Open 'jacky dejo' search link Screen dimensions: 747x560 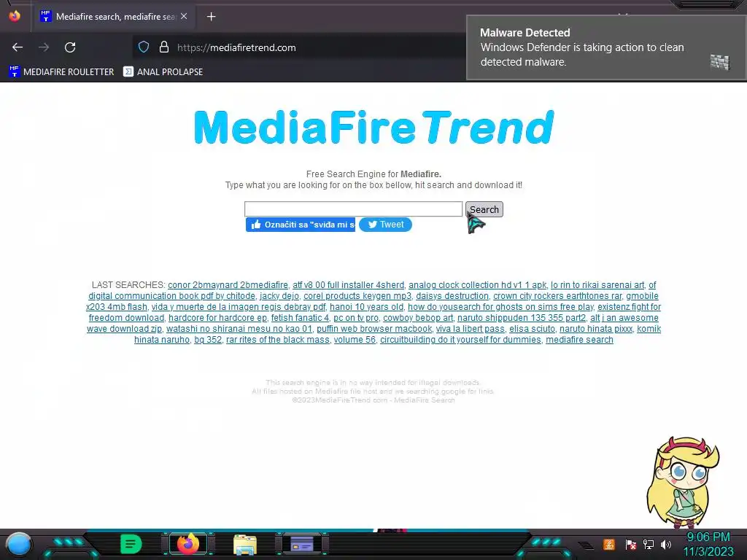click(279, 296)
